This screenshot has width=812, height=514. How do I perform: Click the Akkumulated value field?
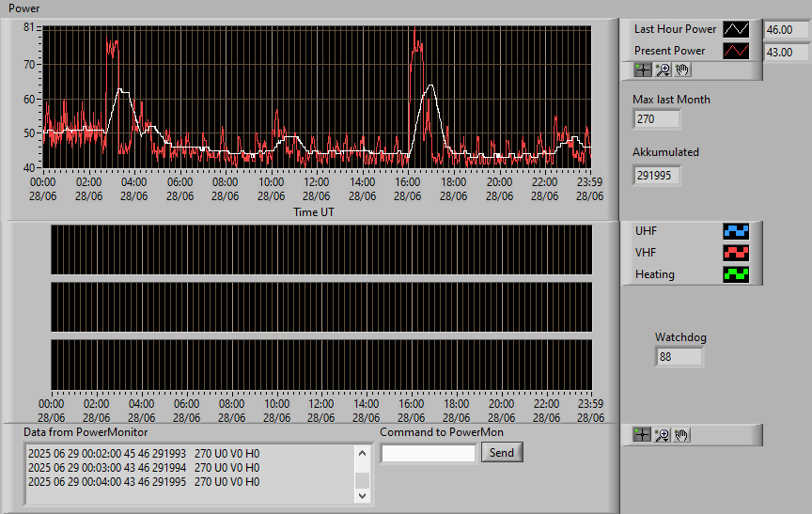tap(656, 176)
